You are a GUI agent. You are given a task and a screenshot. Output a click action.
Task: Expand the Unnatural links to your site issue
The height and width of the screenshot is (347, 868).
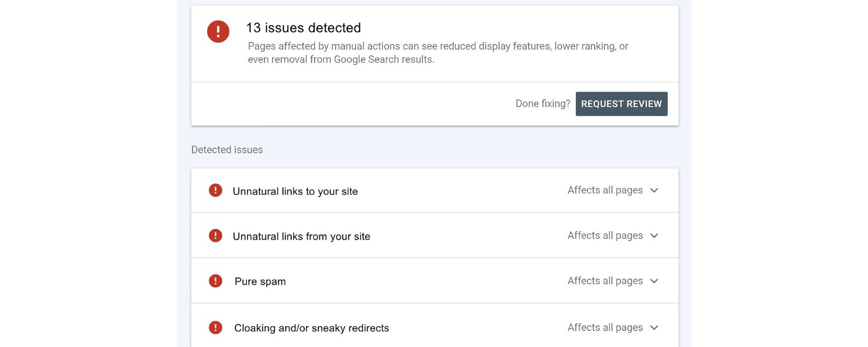654,190
